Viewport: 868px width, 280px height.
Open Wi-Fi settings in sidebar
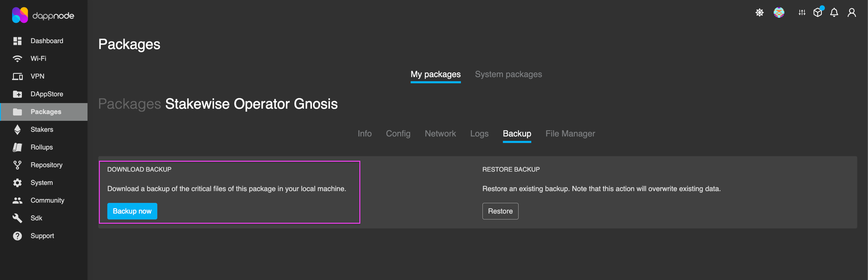point(38,58)
